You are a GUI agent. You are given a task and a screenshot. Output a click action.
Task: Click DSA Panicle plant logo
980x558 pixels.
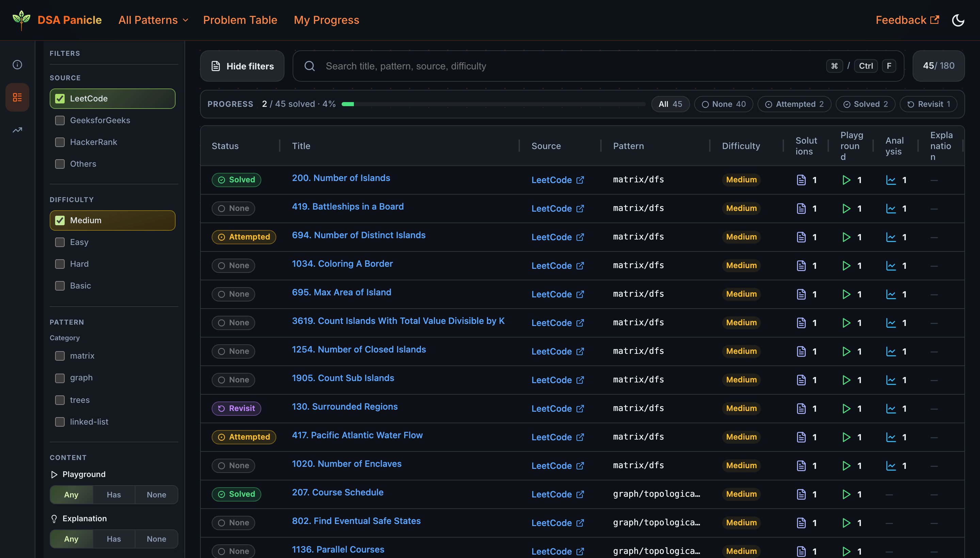coord(21,20)
